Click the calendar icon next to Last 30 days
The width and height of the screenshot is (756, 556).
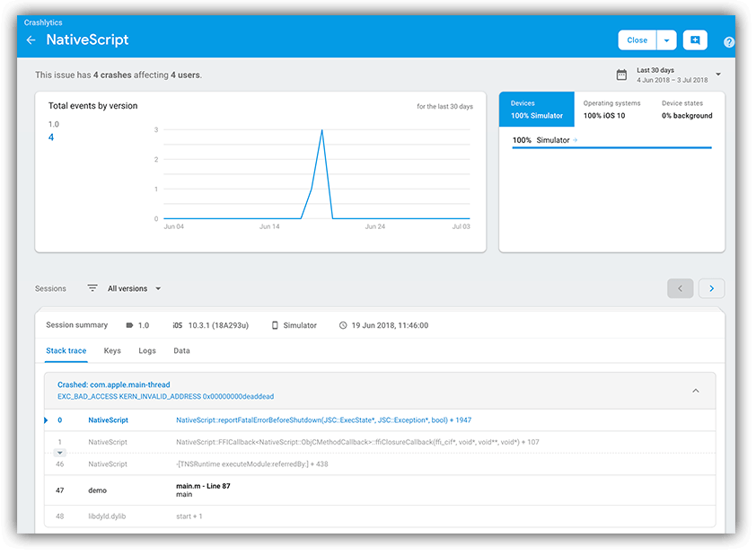pyautogui.click(x=621, y=73)
